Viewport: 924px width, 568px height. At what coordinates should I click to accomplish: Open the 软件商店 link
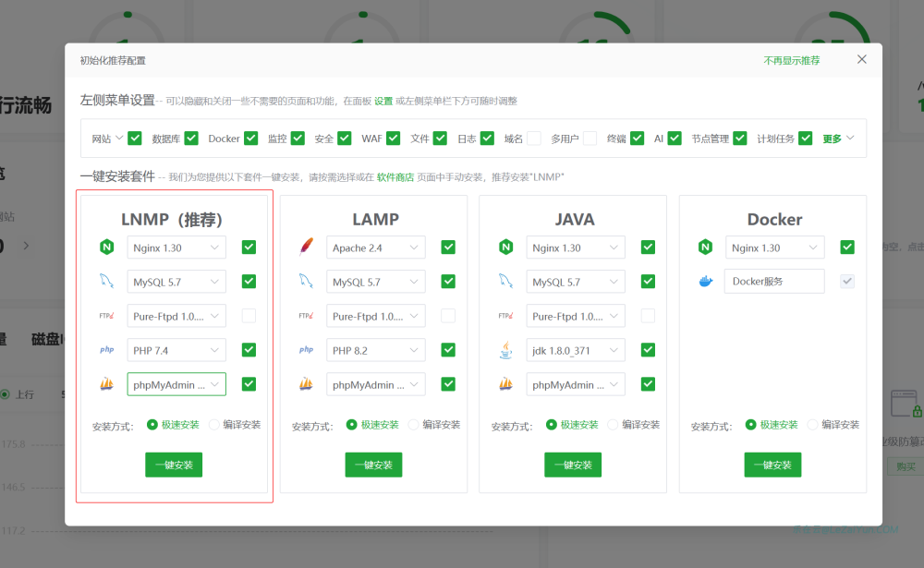coord(395,177)
